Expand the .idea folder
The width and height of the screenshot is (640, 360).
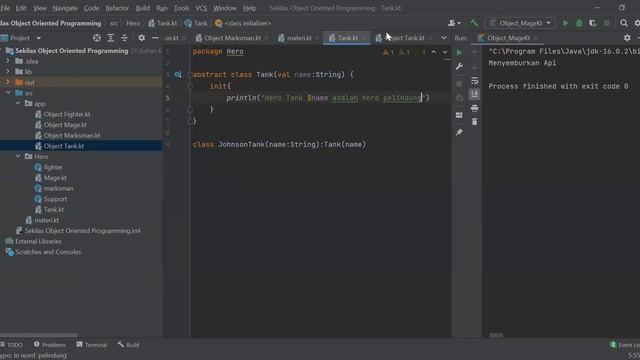7,61
